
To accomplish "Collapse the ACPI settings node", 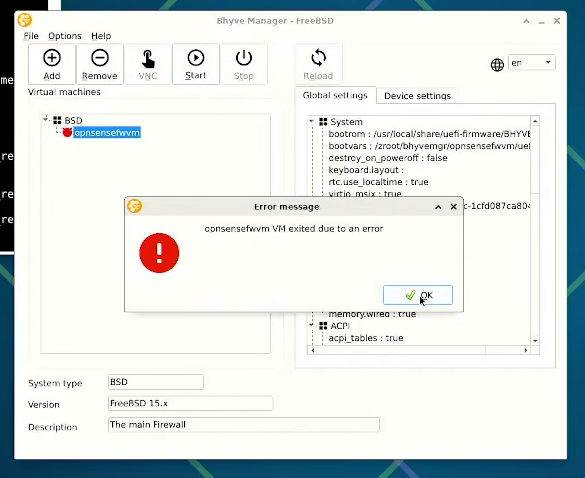I will click(x=312, y=325).
